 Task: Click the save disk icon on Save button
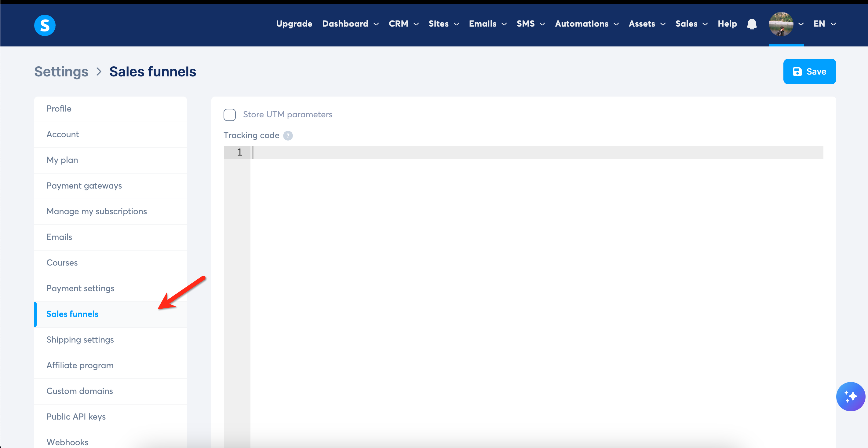797,71
